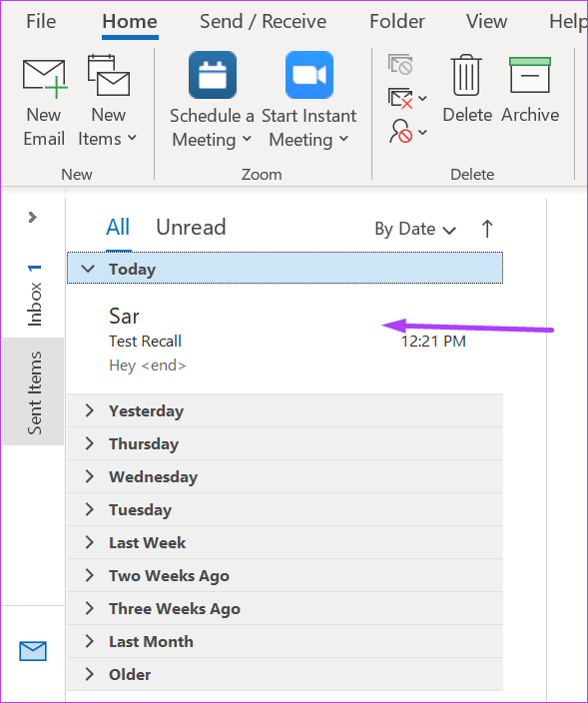Open the Test Recall email from Sar
This screenshot has height=703, width=588.
coord(286,339)
